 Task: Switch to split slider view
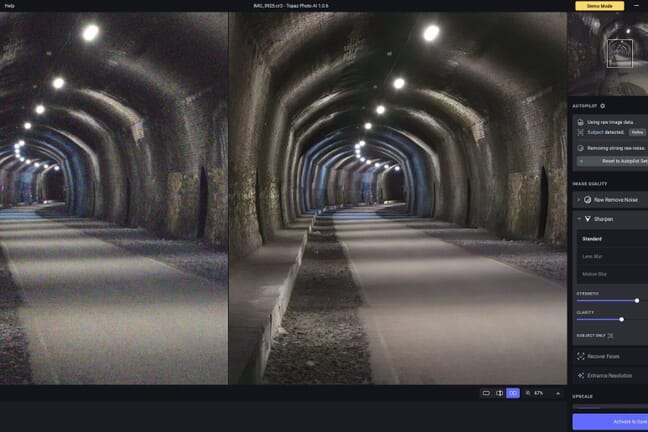click(x=499, y=393)
